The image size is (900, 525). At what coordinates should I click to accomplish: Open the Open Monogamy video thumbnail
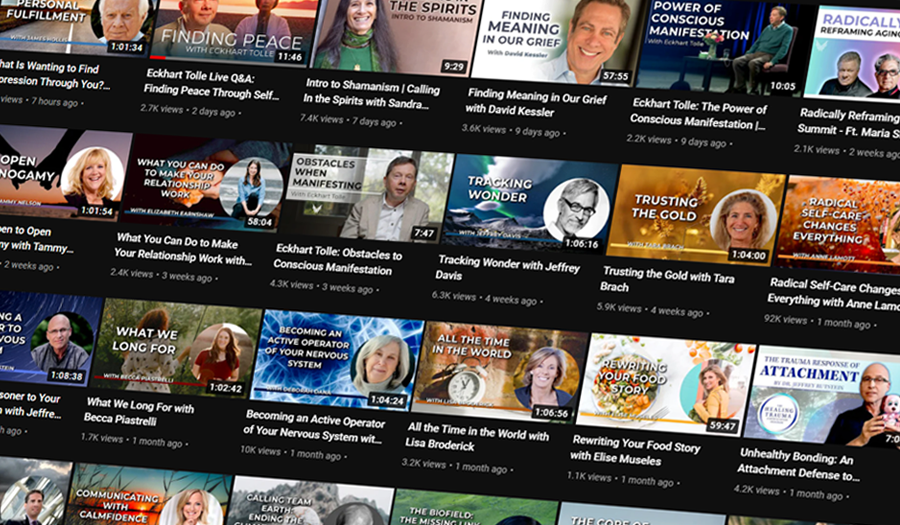[x=64, y=174]
